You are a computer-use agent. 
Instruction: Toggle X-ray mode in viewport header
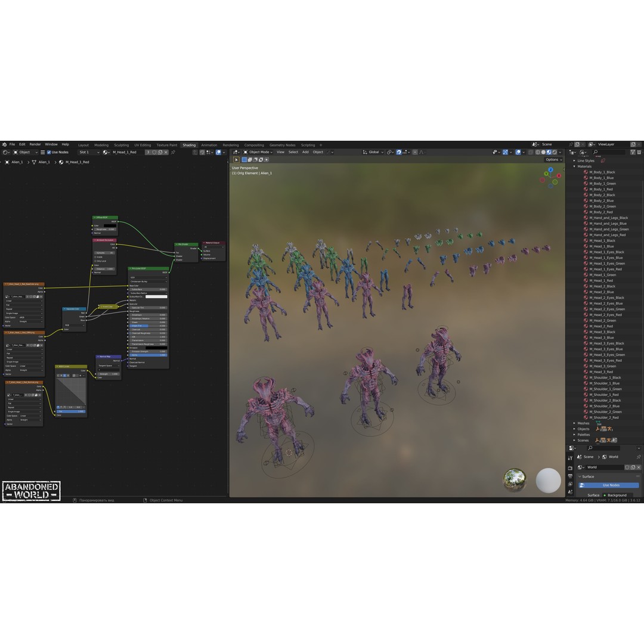[x=531, y=153]
